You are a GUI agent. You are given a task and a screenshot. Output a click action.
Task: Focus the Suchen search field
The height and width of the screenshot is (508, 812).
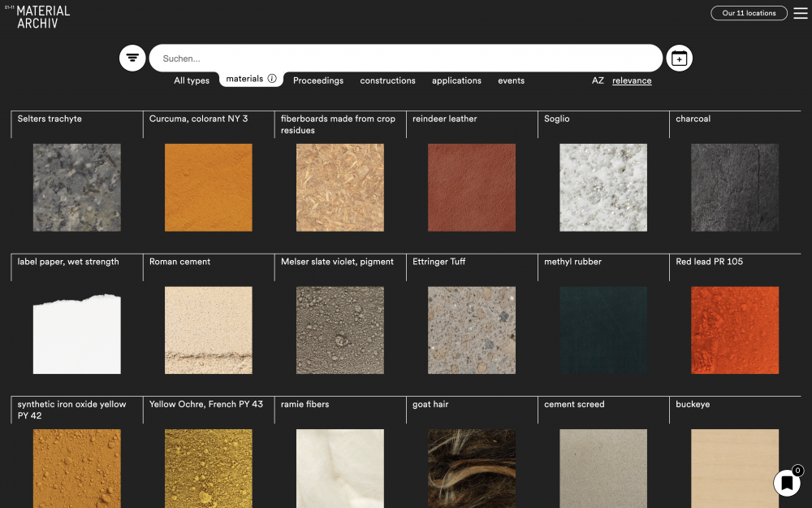click(405, 58)
